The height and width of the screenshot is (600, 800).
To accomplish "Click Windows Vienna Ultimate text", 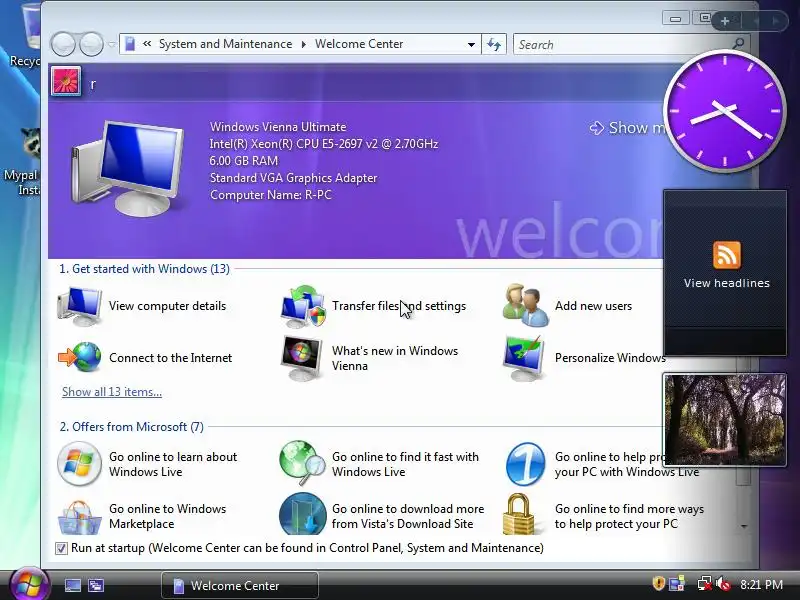I will pyautogui.click(x=278, y=127).
